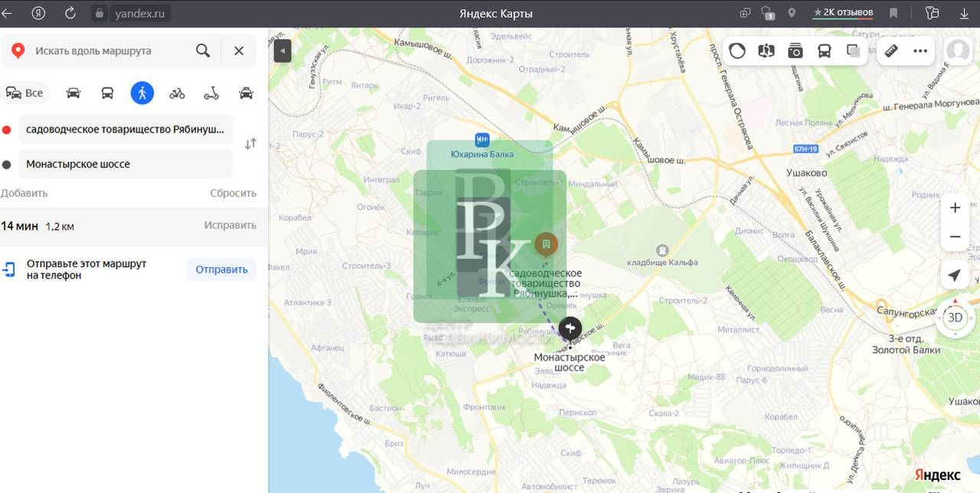
Task: Click the red pin icon in search box
Action: point(18,51)
